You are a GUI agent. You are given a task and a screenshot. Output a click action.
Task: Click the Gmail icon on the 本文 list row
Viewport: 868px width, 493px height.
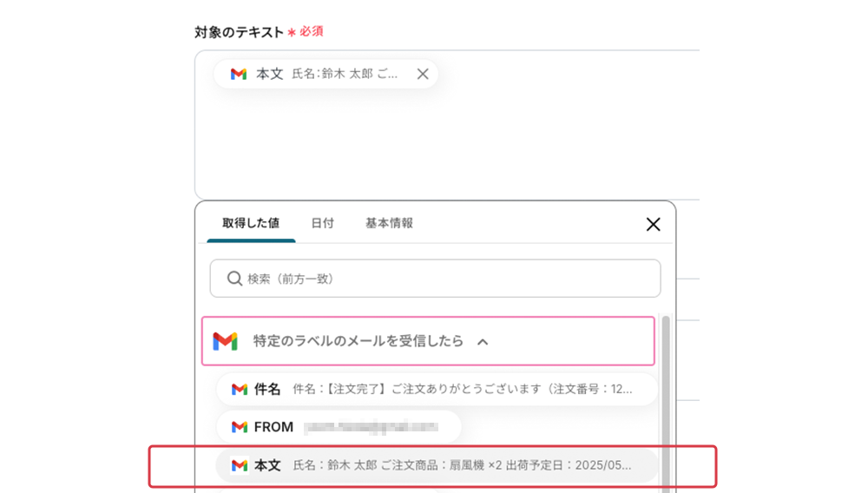click(240, 466)
